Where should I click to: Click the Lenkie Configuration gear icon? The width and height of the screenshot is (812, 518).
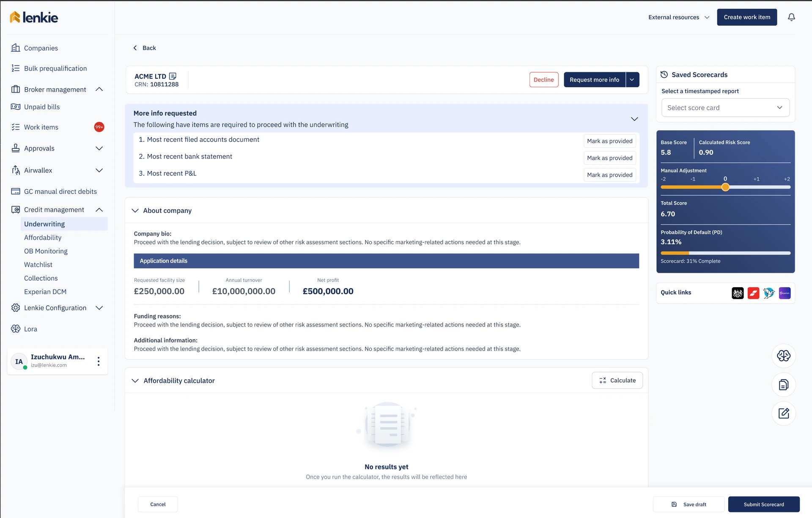(x=16, y=307)
